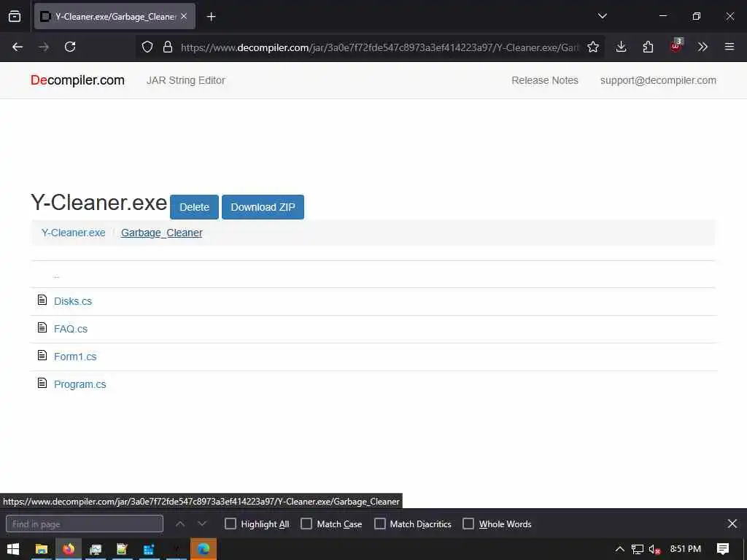The width and height of the screenshot is (747, 560).
Task: Open the Disks.cs file
Action: click(x=73, y=301)
